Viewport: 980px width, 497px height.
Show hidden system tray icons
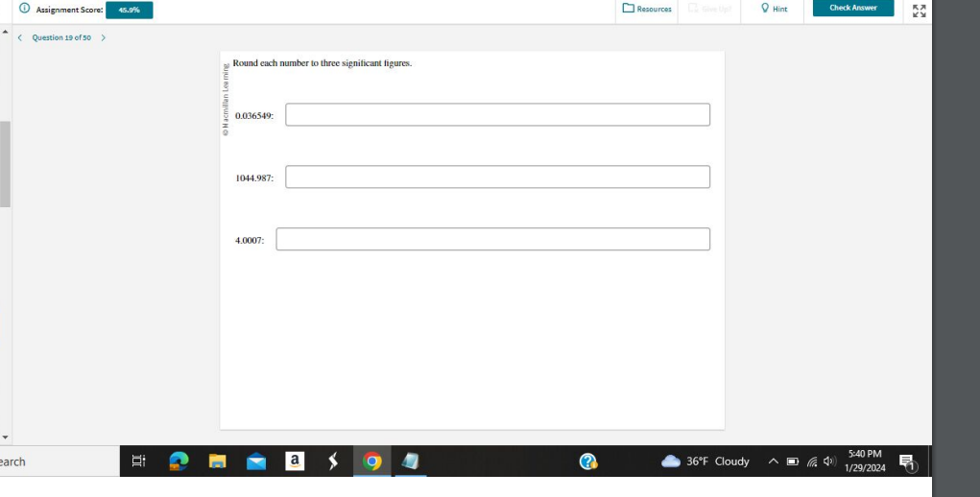(x=773, y=461)
